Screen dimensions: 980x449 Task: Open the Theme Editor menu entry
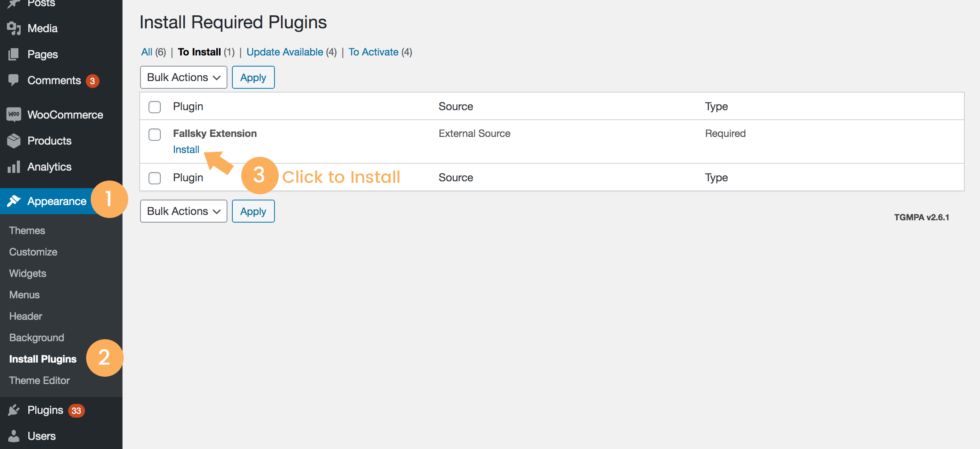point(39,380)
